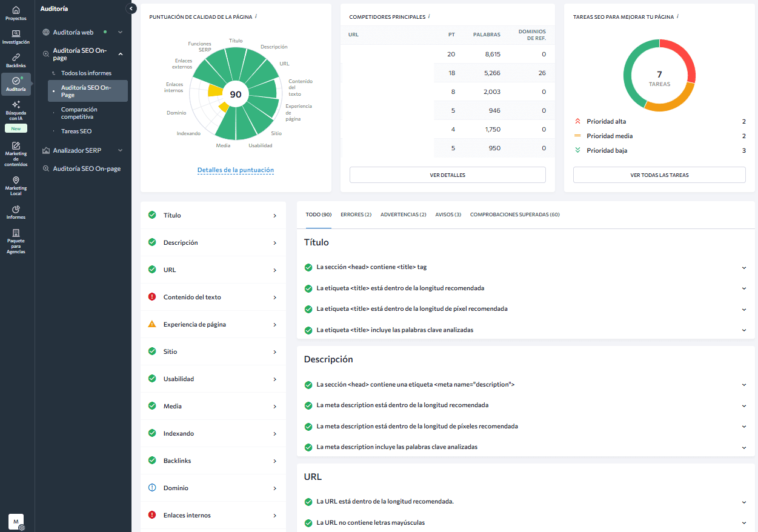Open Tareas SEO in sidebar tree

(x=76, y=131)
